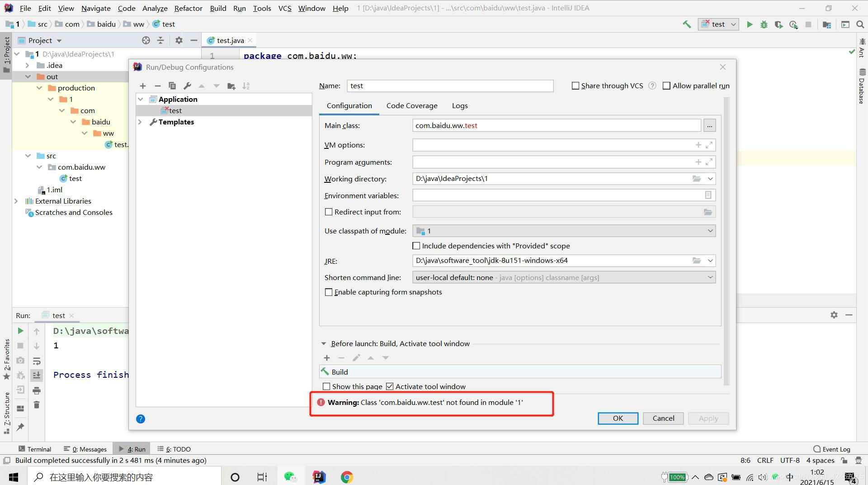Toggle Include dependencies with Provided scope
This screenshot has height=485, width=868.
pos(416,246)
